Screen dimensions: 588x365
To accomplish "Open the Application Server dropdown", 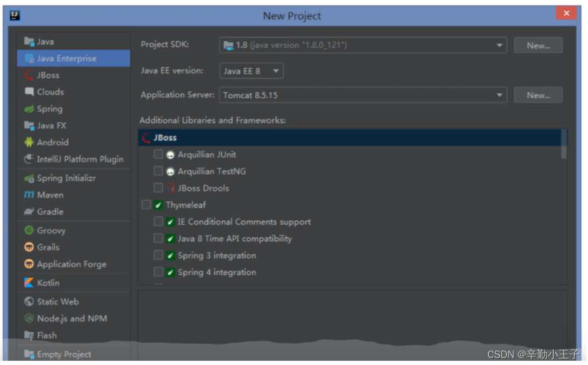I will coord(363,95).
